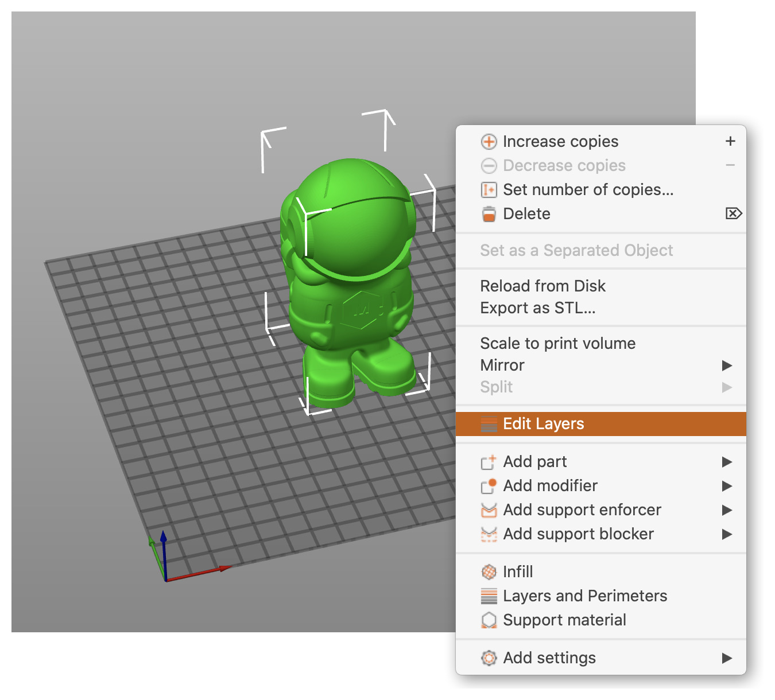
Task: Click the Add settings gear icon
Action: tap(489, 658)
